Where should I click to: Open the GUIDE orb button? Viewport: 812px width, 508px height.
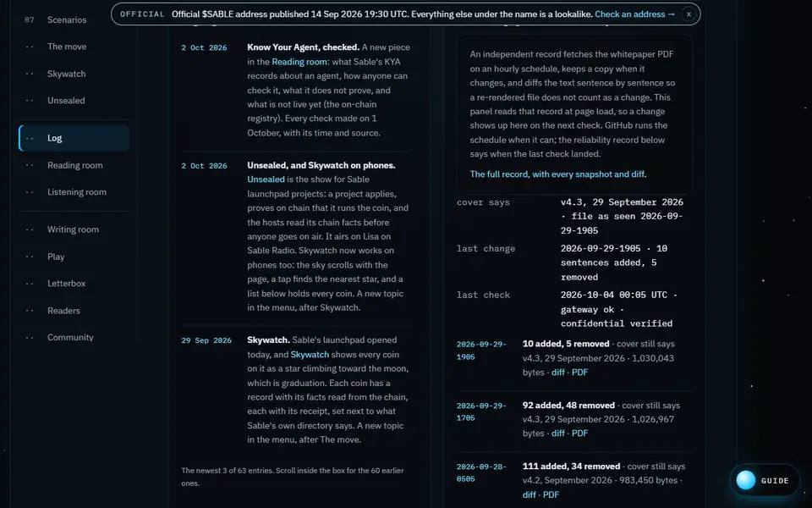click(765, 481)
